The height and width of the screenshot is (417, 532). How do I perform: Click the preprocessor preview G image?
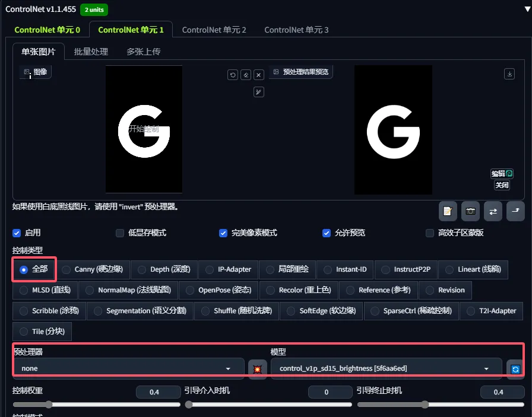393,130
